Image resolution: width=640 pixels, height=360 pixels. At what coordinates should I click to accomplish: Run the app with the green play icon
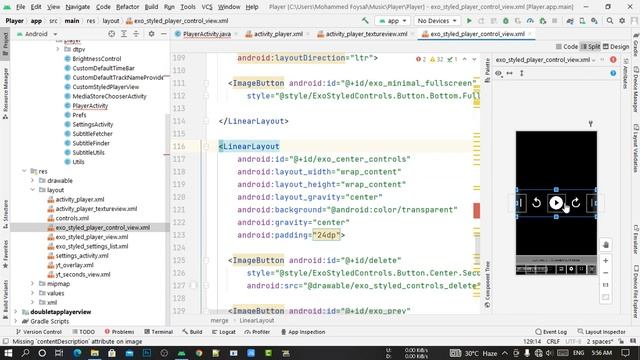(x=469, y=21)
